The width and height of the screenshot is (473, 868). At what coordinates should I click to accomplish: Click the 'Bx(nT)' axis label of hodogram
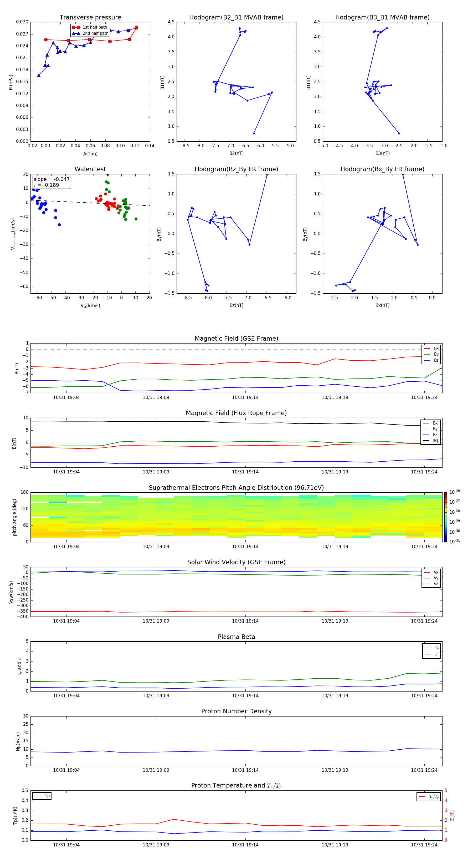(382, 305)
